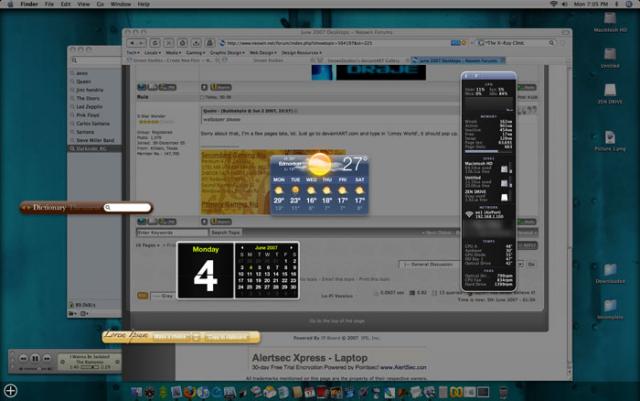
Task: Adjust the iTunes widget volume slider
Action: tap(36, 368)
